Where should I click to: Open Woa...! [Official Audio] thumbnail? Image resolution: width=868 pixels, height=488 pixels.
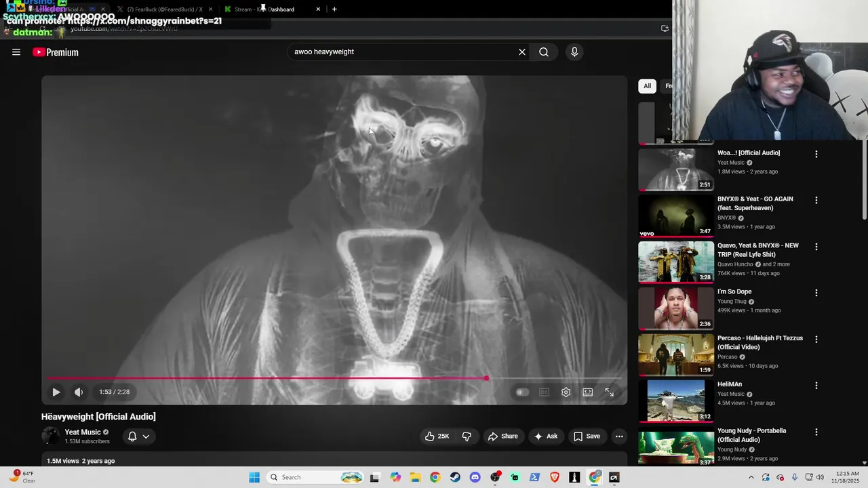(x=675, y=169)
